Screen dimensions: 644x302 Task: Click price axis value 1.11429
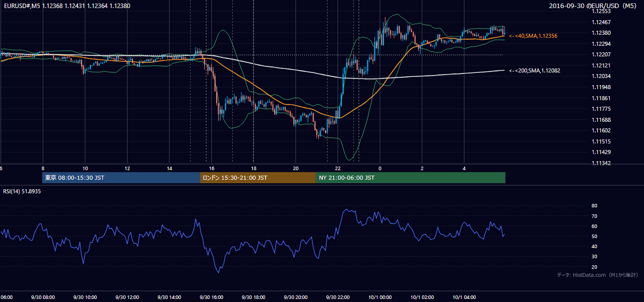601,153
